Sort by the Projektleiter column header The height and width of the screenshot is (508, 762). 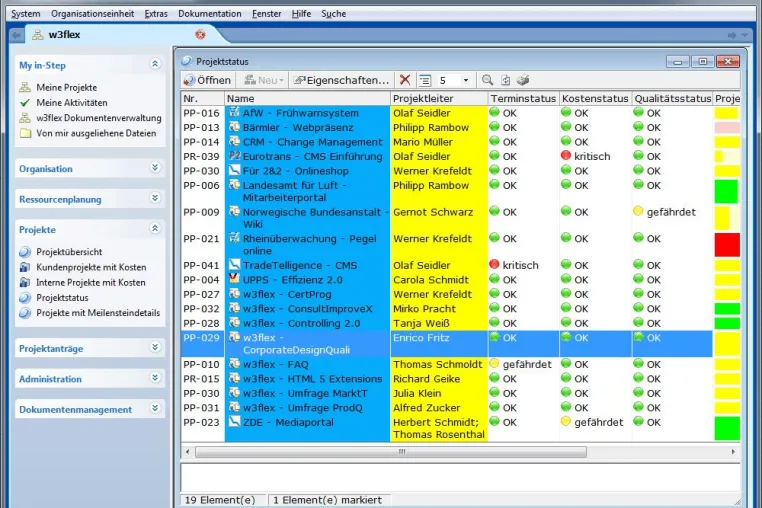(439, 98)
